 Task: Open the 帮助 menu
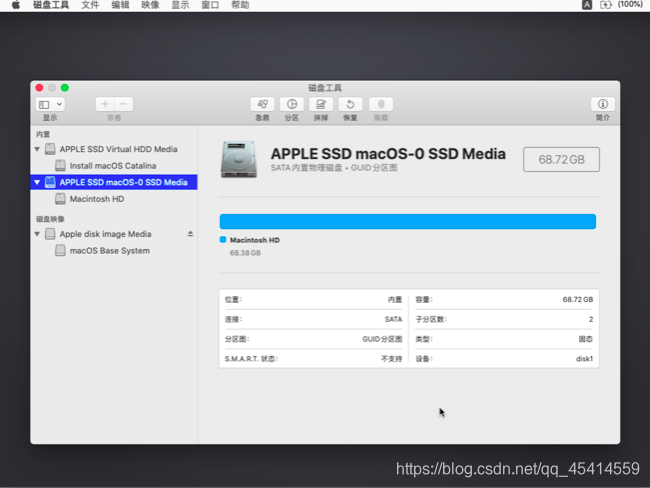[240, 5]
